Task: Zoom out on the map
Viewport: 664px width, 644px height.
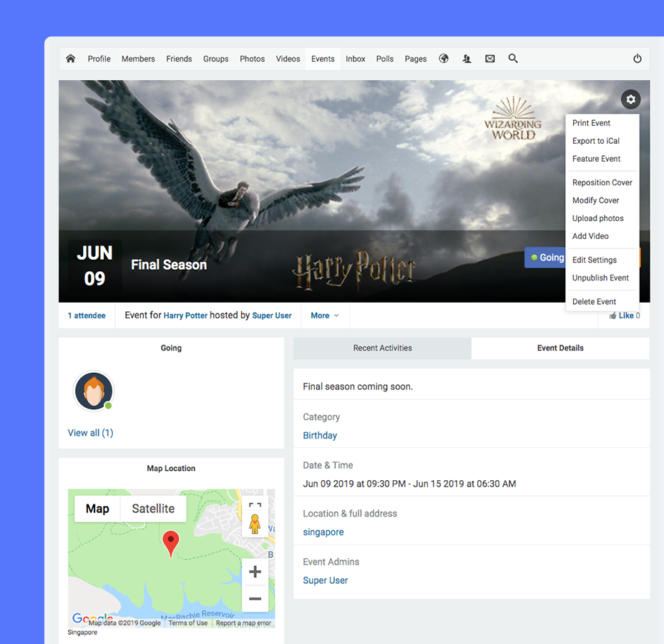Action: coord(255,599)
